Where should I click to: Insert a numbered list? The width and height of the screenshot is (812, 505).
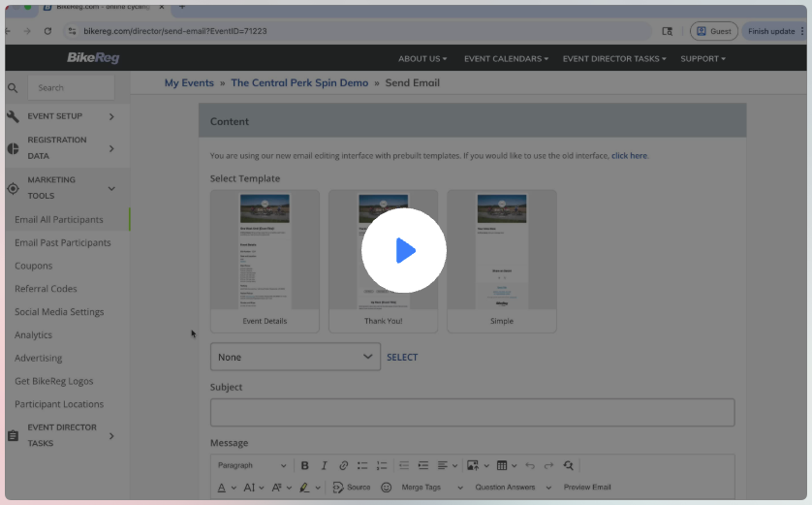point(382,465)
